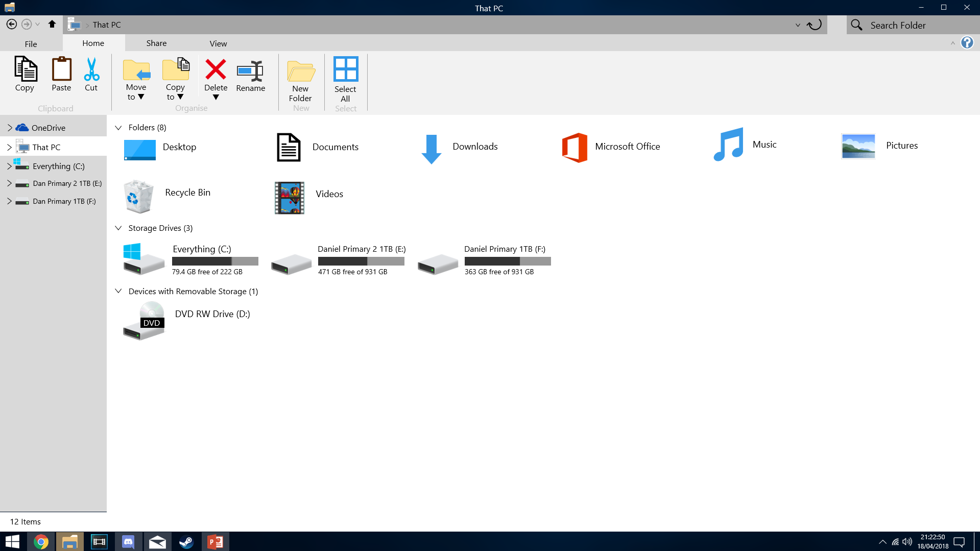The width and height of the screenshot is (980, 551).
Task: Collapse the Storage Drives (3) group
Action: pos(118,228)
